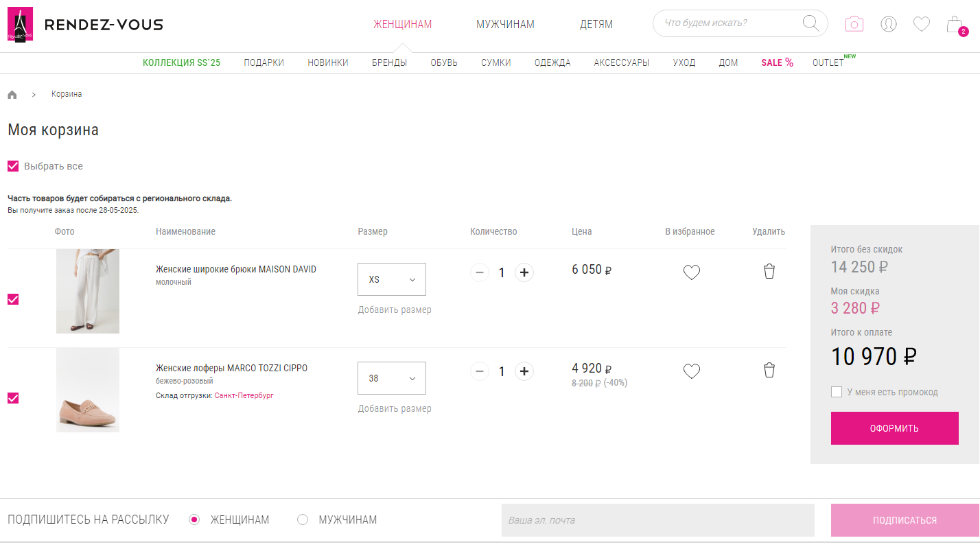Open ОДЕЖДА menu item

(552, 62)
